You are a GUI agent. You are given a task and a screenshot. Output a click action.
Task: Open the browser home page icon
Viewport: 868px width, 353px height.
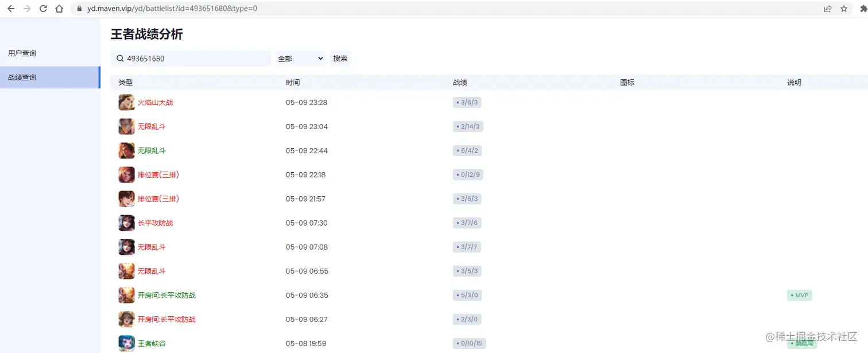point(59,9)
